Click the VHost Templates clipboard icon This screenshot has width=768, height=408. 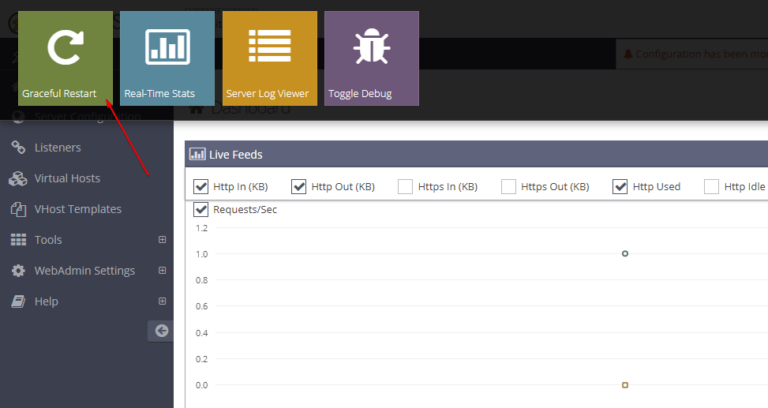(x=17, y=210)
